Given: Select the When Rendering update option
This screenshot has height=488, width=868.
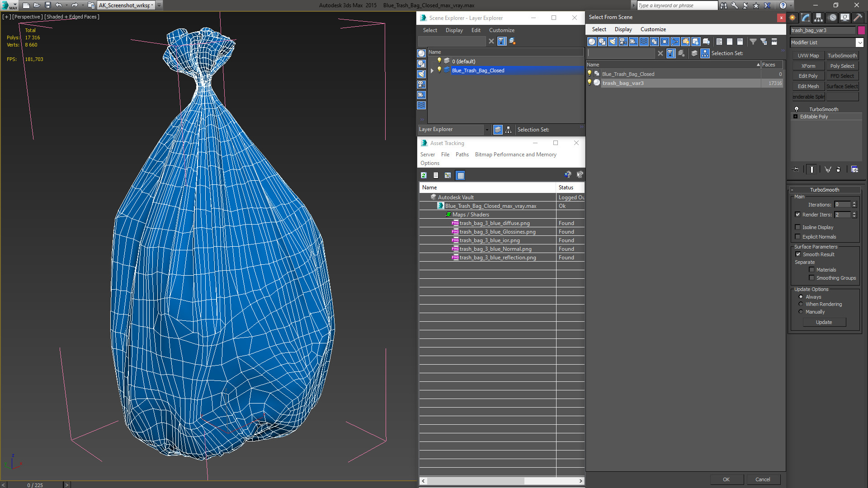Looking at the screenshot, I should click(x=801, y=304).
